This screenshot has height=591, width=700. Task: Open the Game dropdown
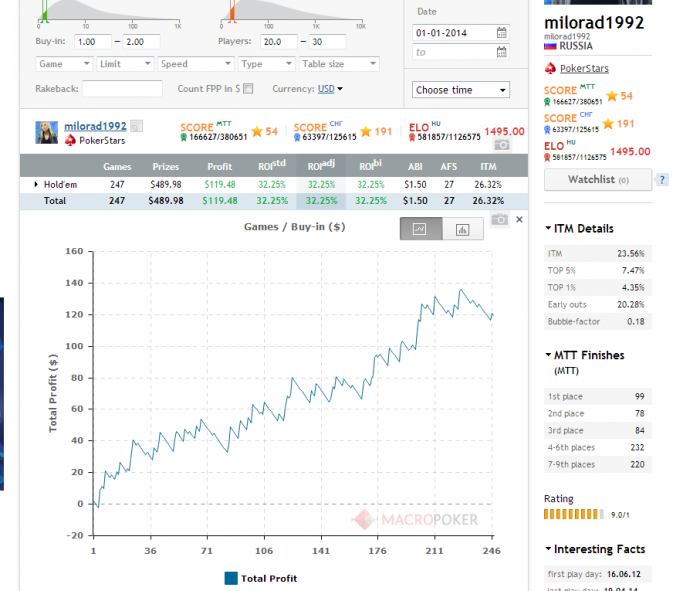pos(64,64)
